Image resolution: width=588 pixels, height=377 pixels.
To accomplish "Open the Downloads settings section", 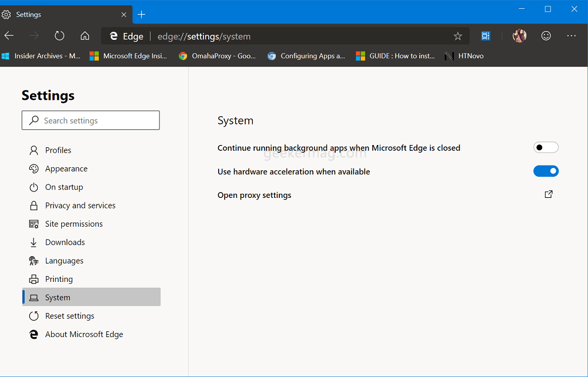I will (92, 242).
